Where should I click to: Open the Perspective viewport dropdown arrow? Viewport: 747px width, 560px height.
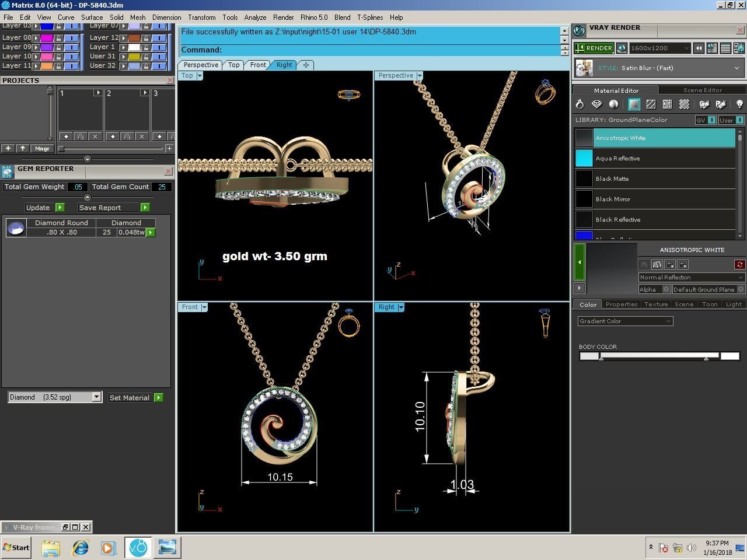click(420, 76)
